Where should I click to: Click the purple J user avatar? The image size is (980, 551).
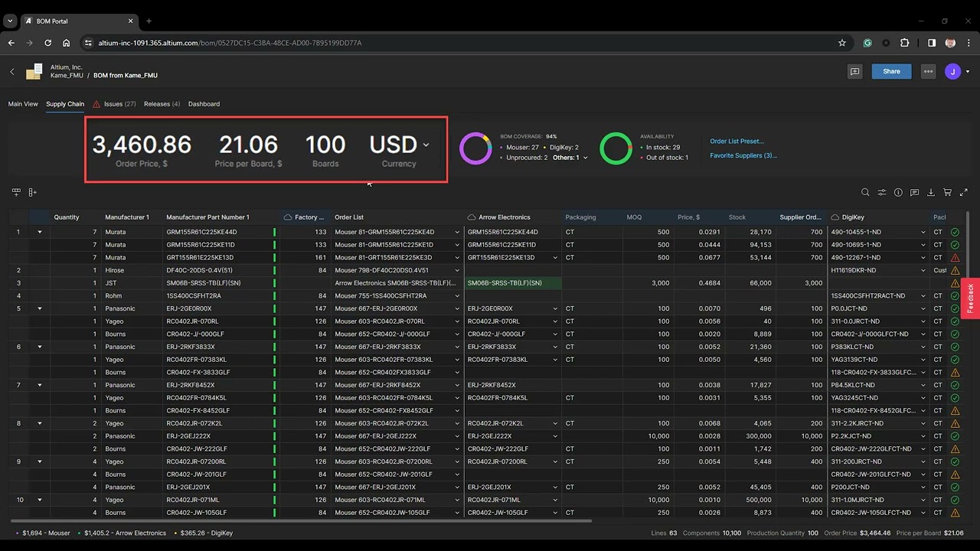coord(952,71)
